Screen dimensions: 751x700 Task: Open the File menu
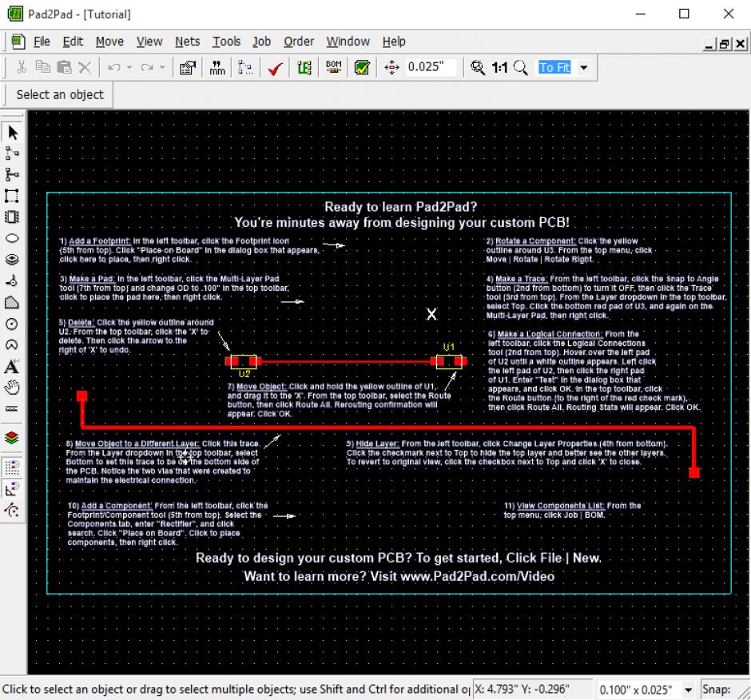(x=42, y=42)
